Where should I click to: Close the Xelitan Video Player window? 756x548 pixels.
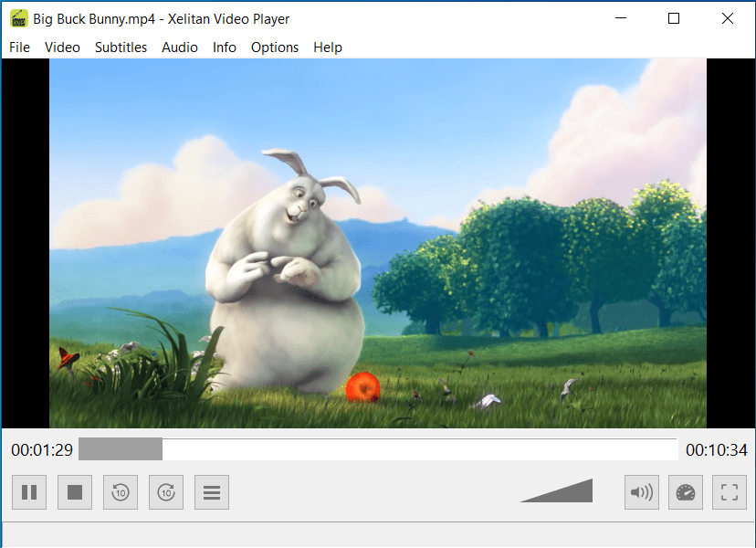(728, 18)
